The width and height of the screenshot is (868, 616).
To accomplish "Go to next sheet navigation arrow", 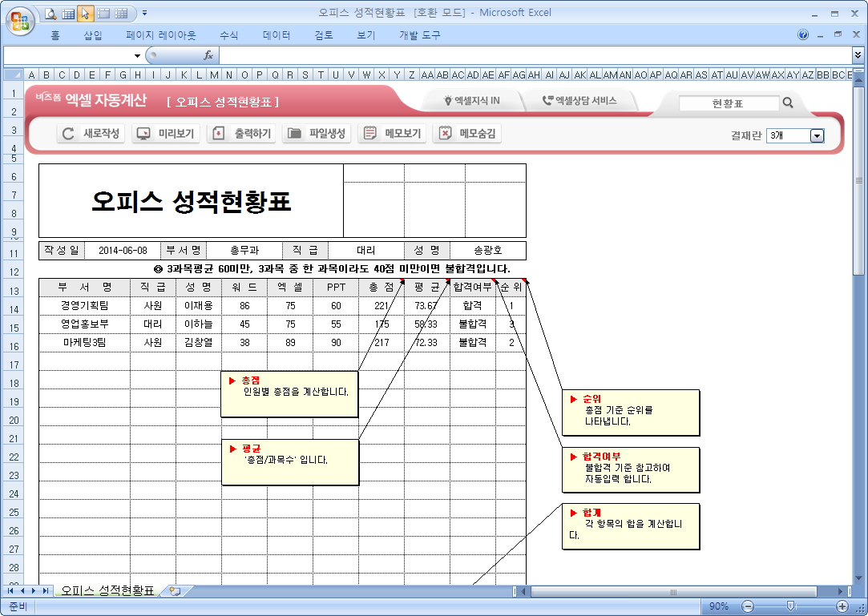I will (33, 591).
